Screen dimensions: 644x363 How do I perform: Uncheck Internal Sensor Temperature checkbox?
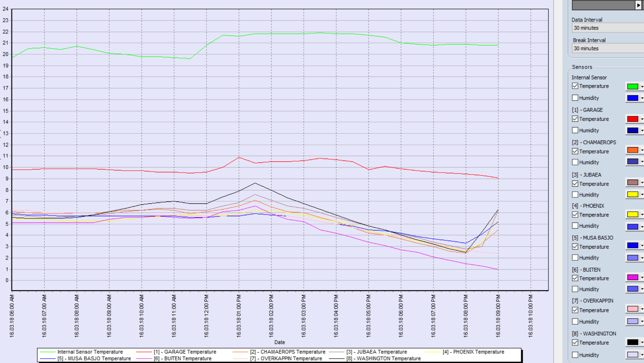(x=575, y=86)
